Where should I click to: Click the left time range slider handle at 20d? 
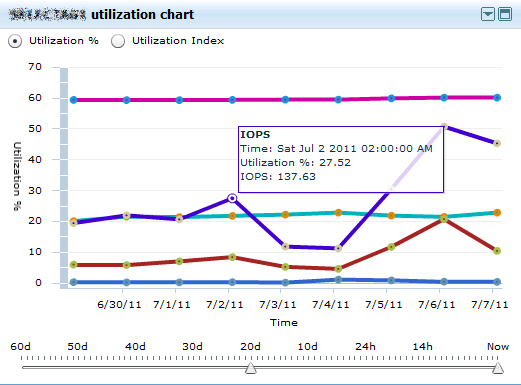click(251, 368)
